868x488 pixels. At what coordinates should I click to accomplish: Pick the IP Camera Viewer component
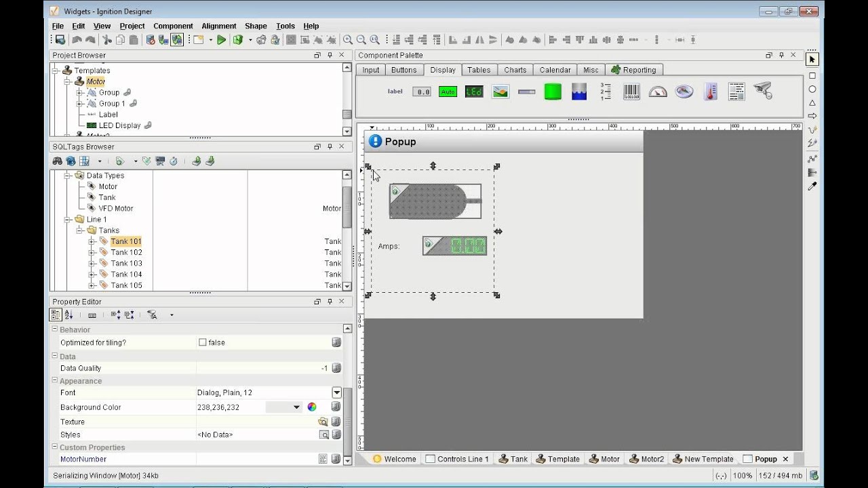tap(763, 90)
